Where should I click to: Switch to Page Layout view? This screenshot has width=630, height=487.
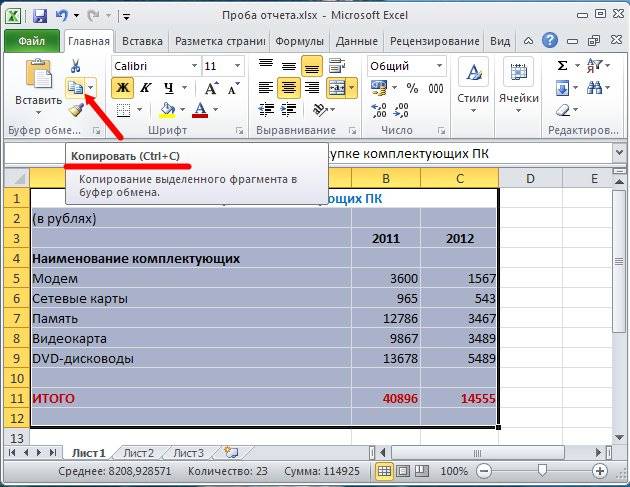[403, 471]
